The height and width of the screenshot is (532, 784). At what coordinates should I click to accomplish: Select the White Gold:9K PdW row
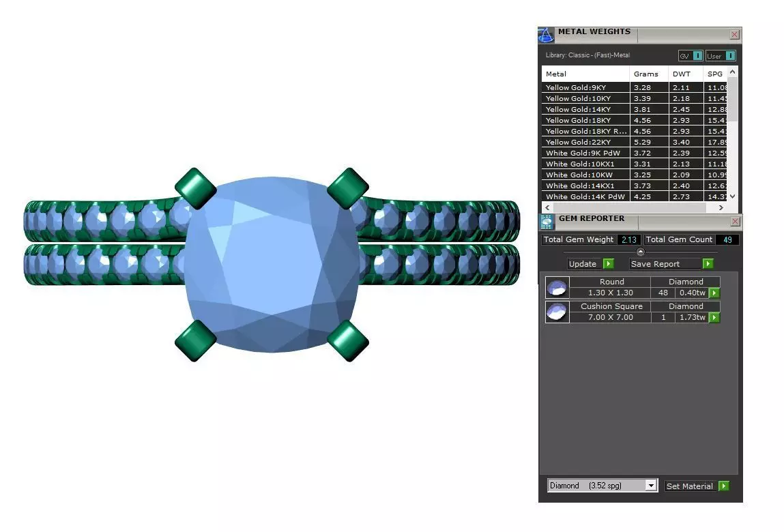tap(635, 153)
